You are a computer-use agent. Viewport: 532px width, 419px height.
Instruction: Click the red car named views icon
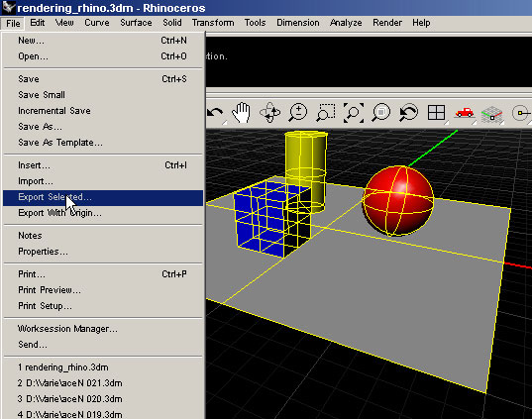465,113
